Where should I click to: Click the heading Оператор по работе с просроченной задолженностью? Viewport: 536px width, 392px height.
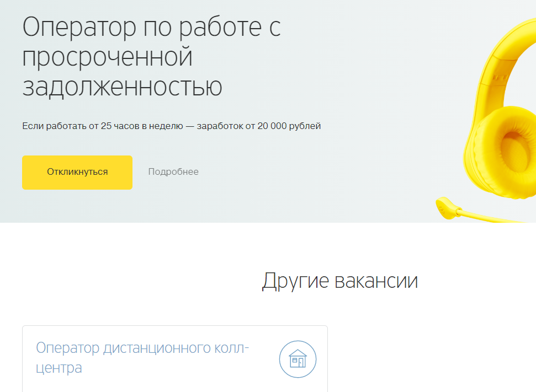pyautogui.click(x=152, y=57)
